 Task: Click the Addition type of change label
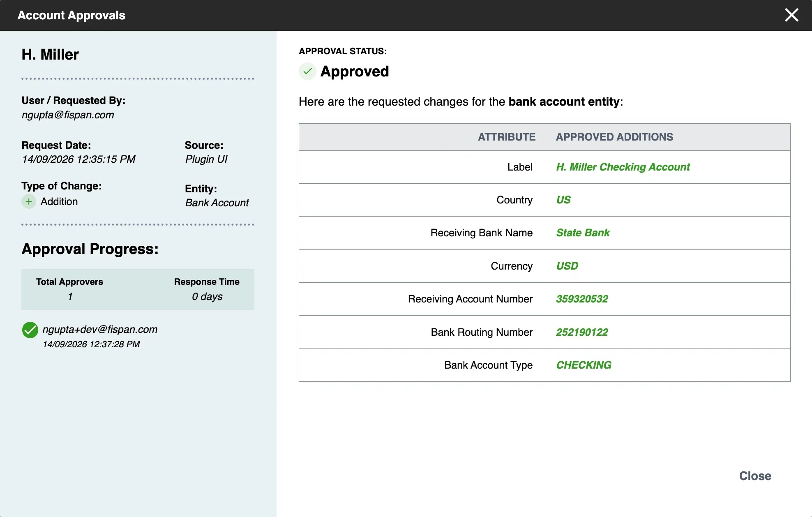point(59,202)
